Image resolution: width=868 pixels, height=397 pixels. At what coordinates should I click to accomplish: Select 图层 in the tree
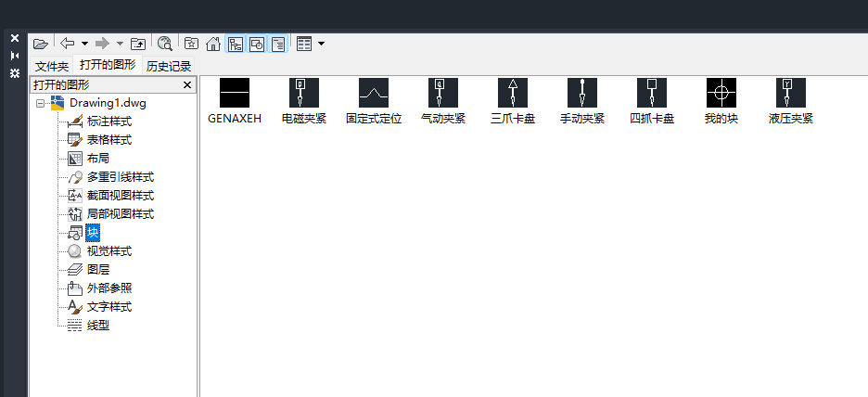[x=97, y=270]
